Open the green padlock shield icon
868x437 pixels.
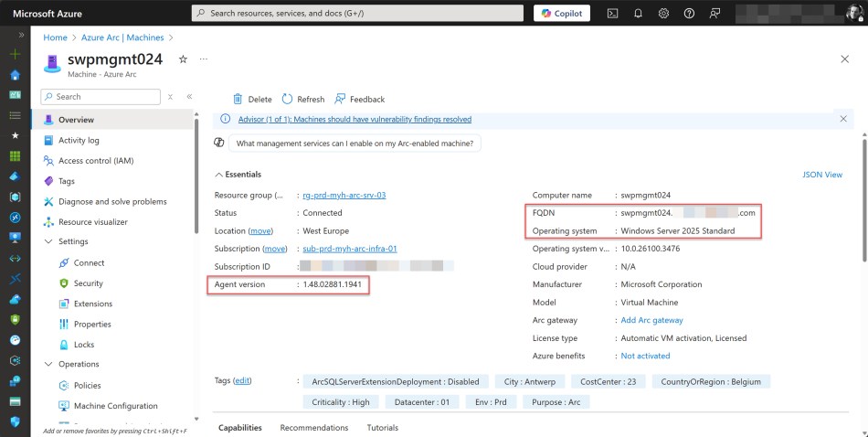pos(16,320)
